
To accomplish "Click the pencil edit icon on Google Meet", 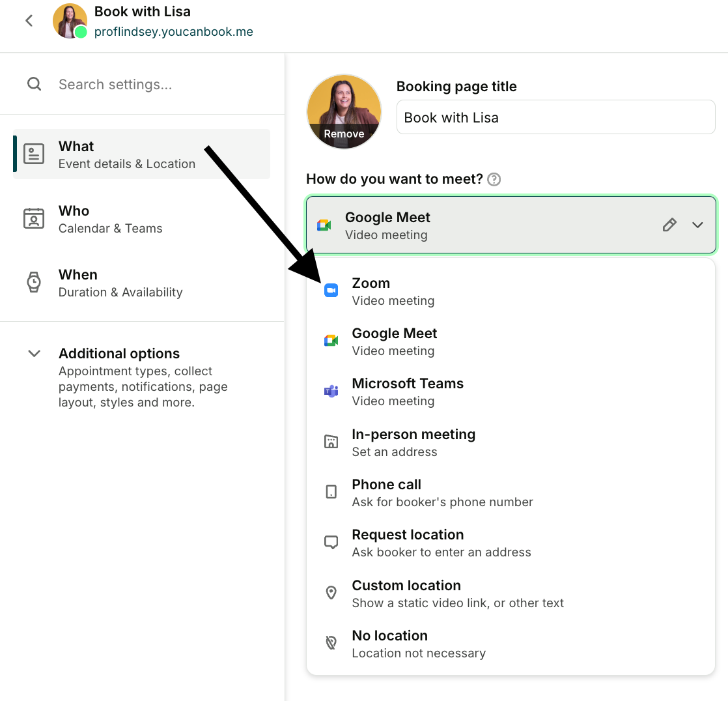I will 669,225.
